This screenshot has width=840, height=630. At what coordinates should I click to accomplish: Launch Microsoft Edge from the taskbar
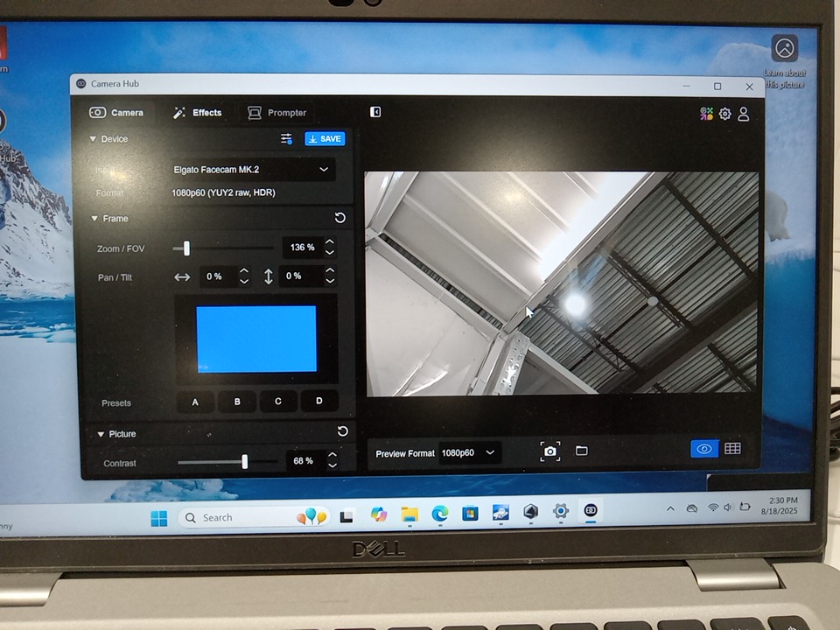440,514
